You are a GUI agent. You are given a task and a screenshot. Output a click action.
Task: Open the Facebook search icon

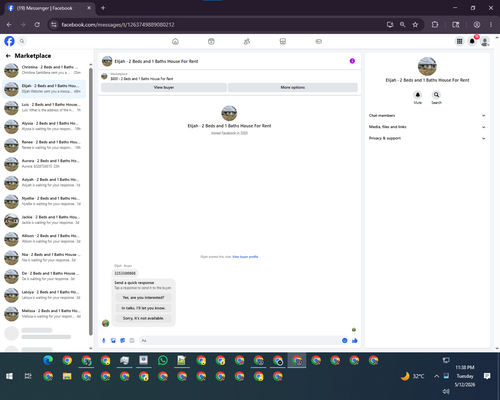point(22,41)
